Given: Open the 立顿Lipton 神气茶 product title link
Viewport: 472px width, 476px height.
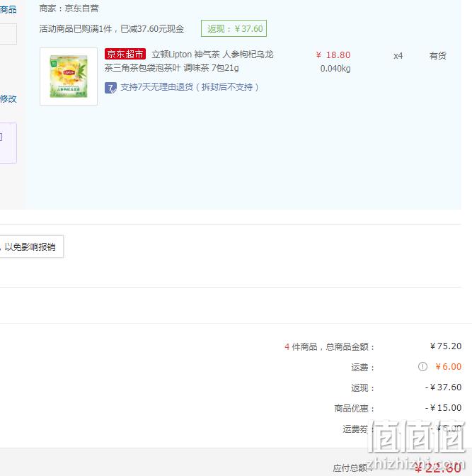Looking at the screenshot, I should (189, 61).
